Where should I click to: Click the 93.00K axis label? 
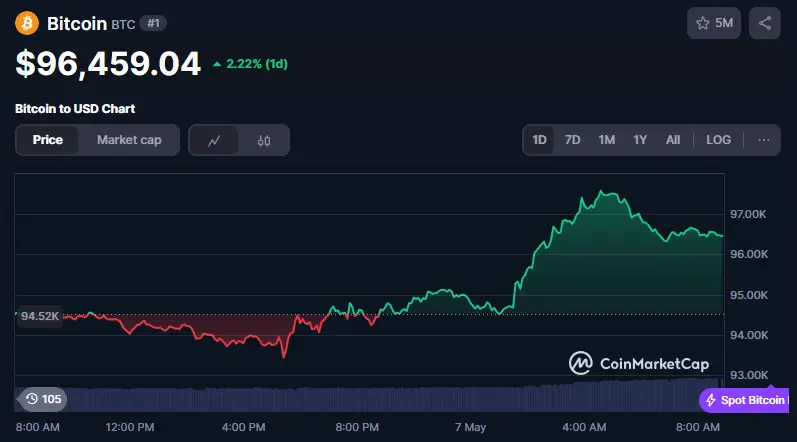tap(749, 375)
